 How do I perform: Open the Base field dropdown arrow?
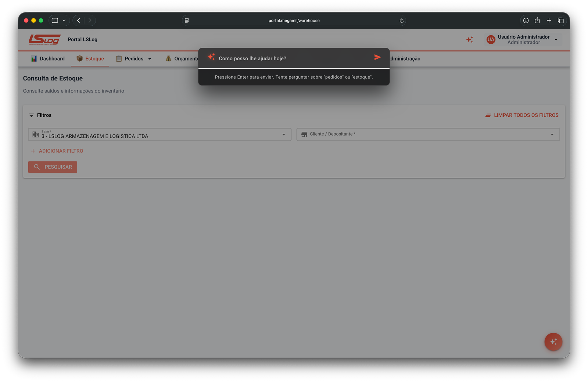283,134
